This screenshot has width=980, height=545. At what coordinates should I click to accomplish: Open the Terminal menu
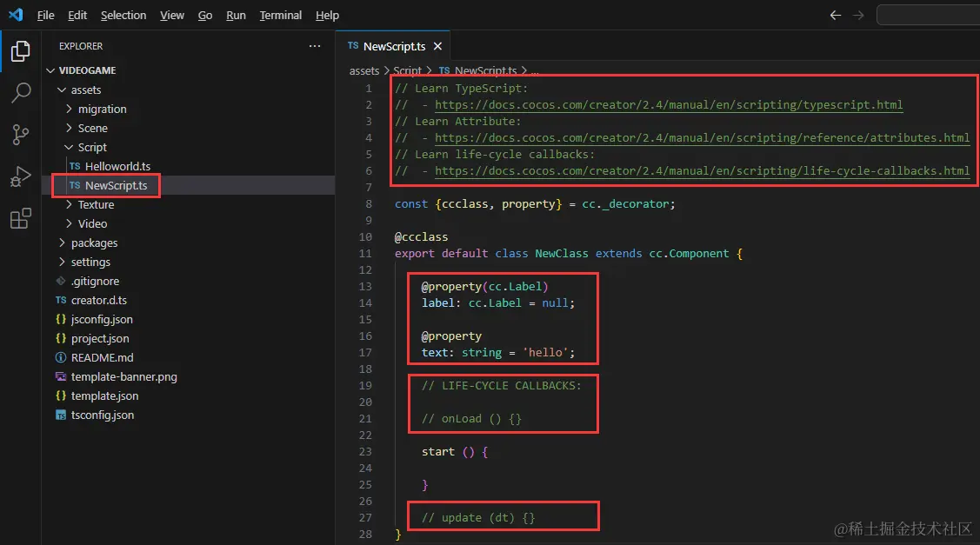pos(281,15)
